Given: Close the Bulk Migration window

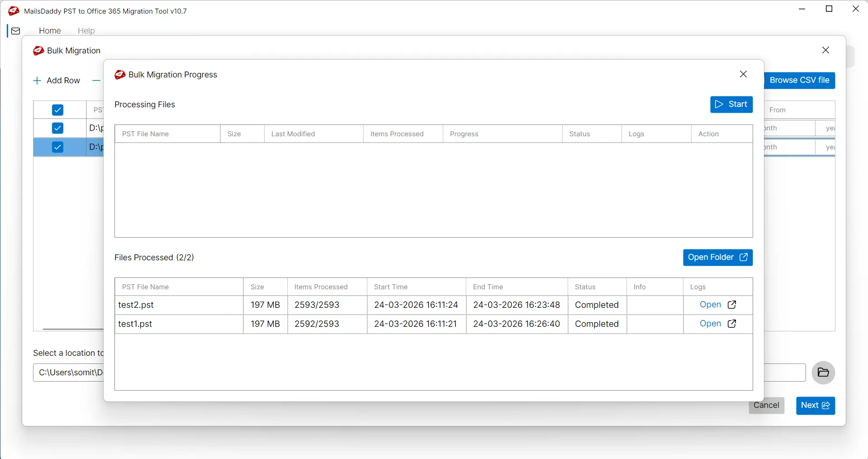Looking at the screenshot, I should tap(825, 50).
